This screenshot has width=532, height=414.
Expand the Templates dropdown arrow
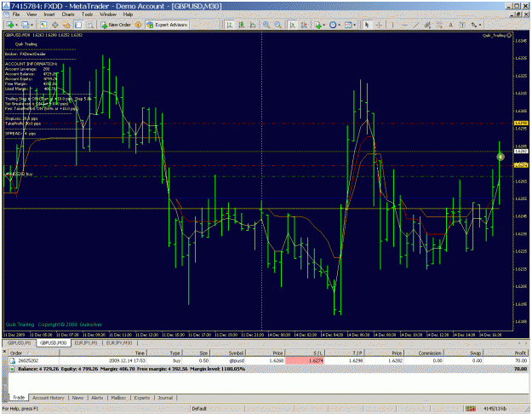pos(355,25)
